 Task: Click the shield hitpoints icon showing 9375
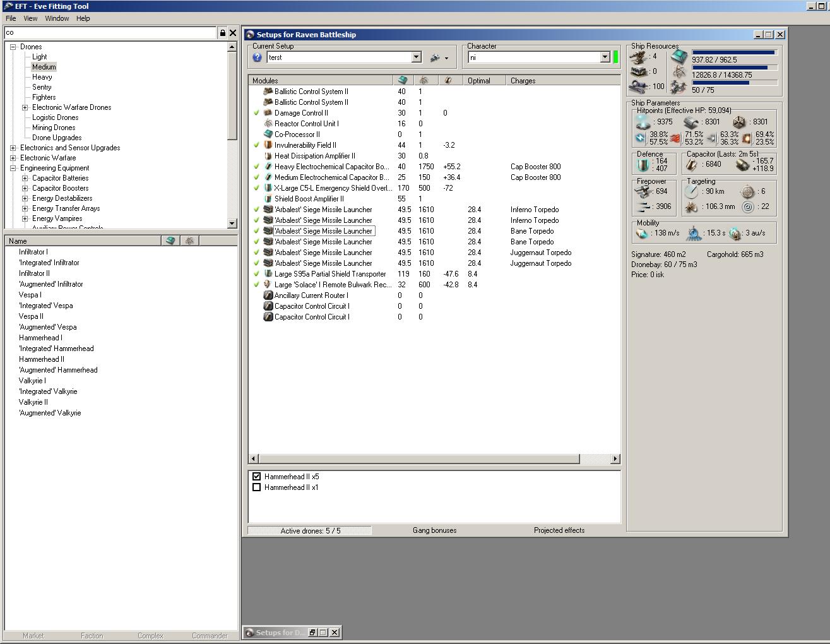click(643, 122)
